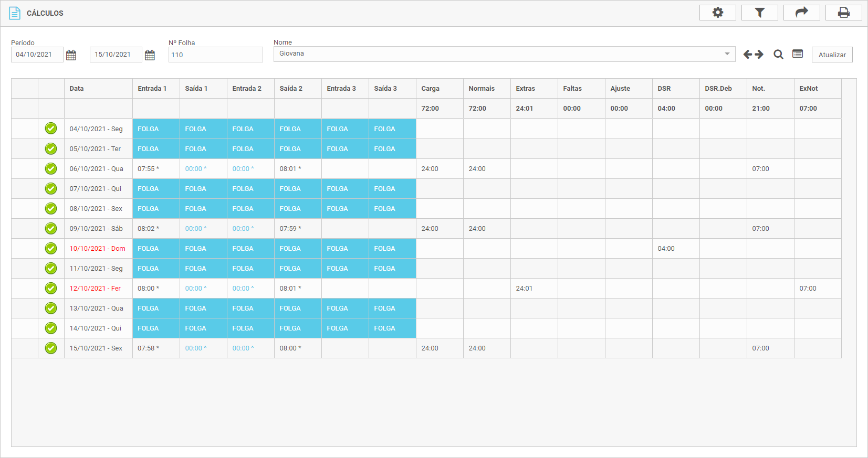The height and width of the screenshot is (458, 868).
Task: Open settings with the gear icon
Action: click(x=717, y=13)
